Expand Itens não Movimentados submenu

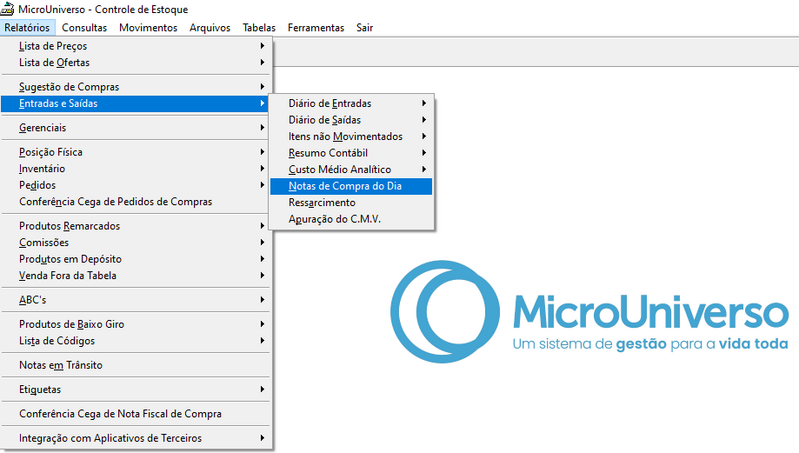351,136
